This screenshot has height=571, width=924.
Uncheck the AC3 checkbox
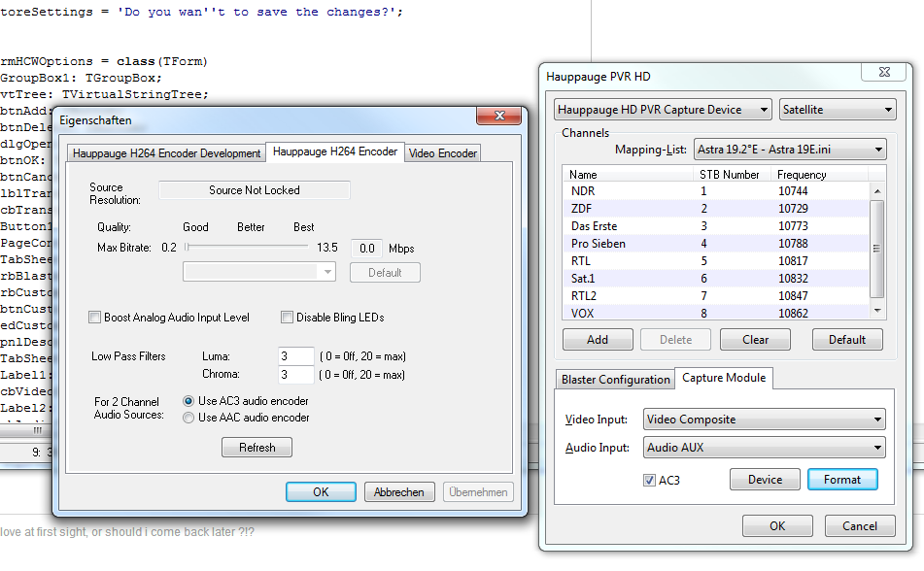click(x=649, y=481)
